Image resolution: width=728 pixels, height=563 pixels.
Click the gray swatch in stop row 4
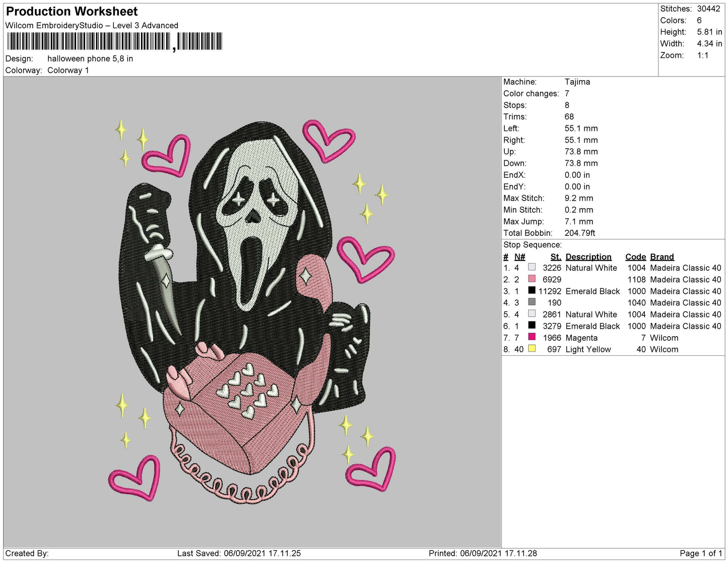(x=532, y=302)
